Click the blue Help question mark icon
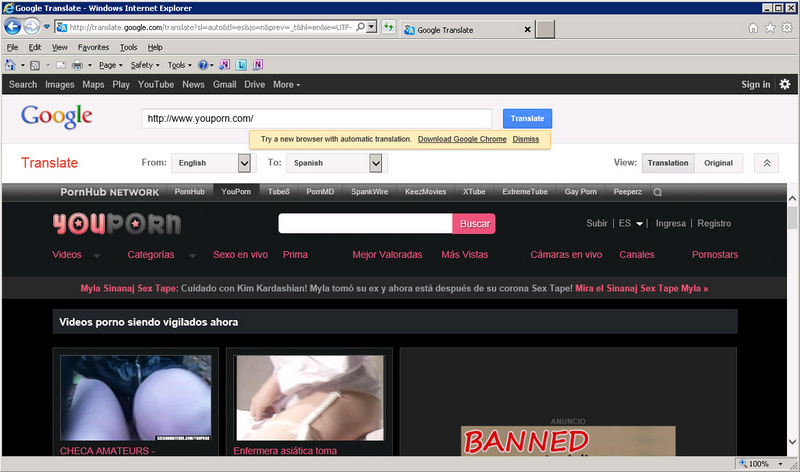800x472 pixels. coord(203,65)
